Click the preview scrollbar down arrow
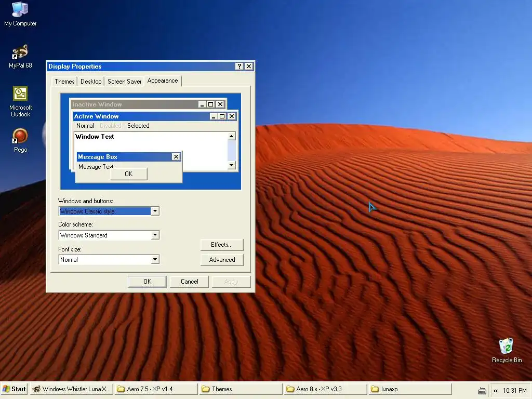The height and width of the screenshot is (399, 532). click(231, 165)
